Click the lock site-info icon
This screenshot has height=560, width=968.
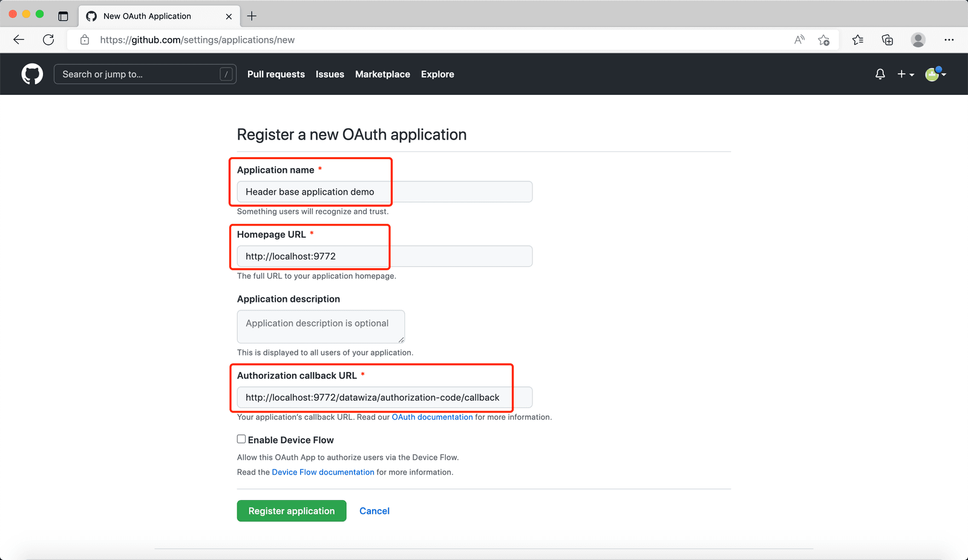coord(85,40)
